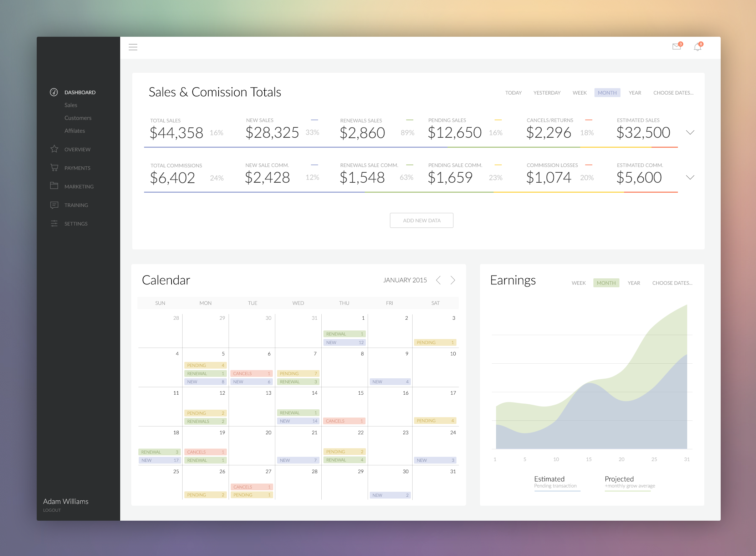
Task: Open the NEW 17 tag on January 18
Action: (x=159, y=460)
